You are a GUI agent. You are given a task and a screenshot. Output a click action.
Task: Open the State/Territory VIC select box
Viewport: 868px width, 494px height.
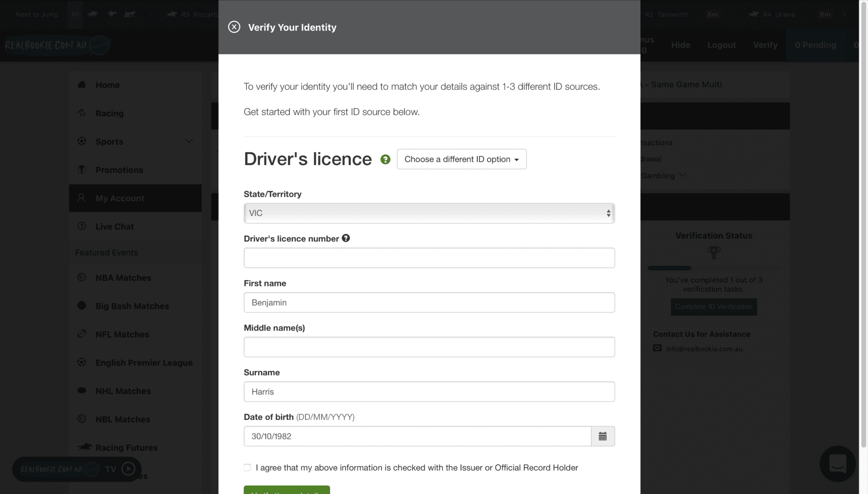pyautogui.click(x=429, y=213)
